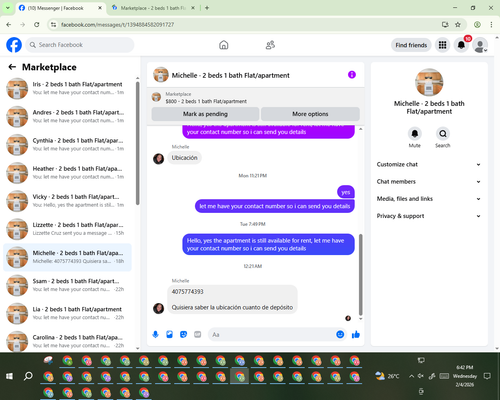Open Lizzette conversation
This screenshot has width=500, height=400.
[67, 229]
